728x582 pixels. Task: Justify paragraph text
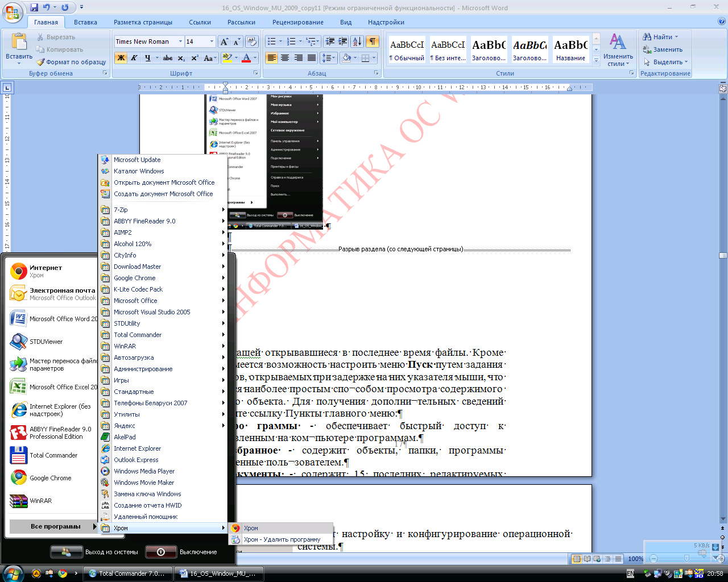tap(312, 58)
